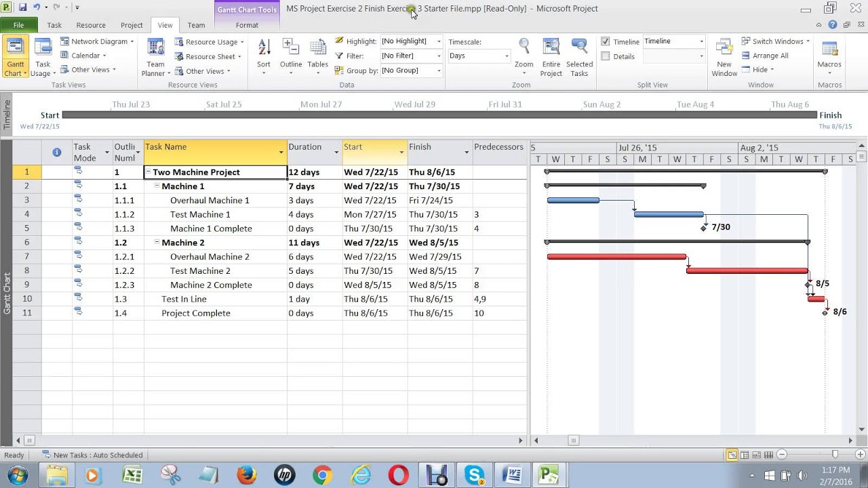The height and width of the screenshot is (488, 868).
Task: Open the Macros button
Action: [829, 57]
